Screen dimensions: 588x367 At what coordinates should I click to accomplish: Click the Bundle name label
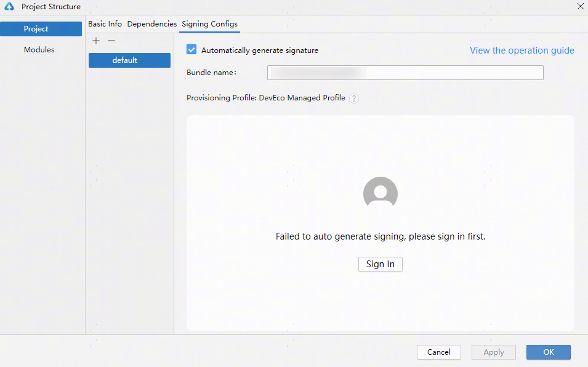coord(212,72)
